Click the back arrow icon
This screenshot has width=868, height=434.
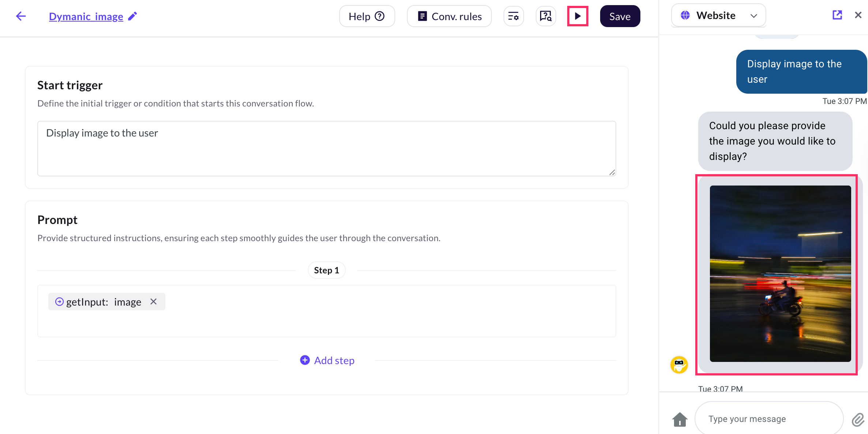pyautogui.click(x=21, y=16)
